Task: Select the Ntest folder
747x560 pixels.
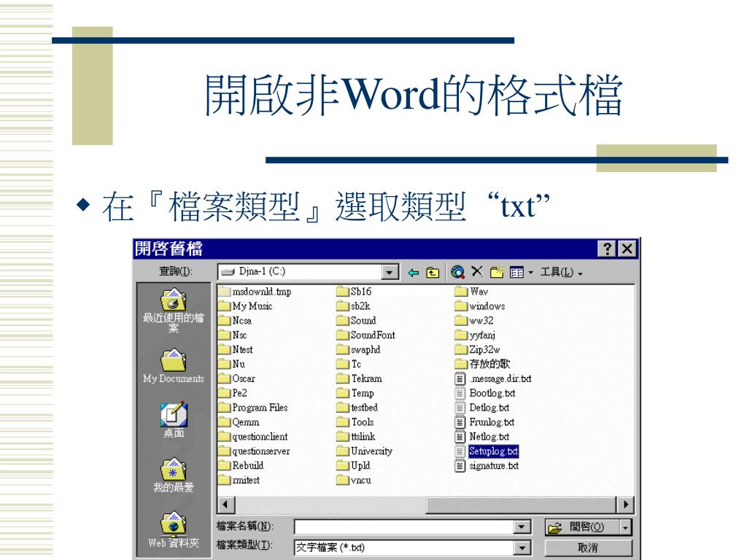Action: [x=236, y=349]
